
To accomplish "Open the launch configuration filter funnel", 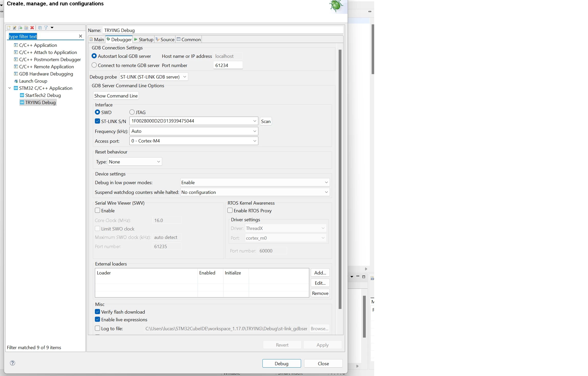I will (46, 28).
